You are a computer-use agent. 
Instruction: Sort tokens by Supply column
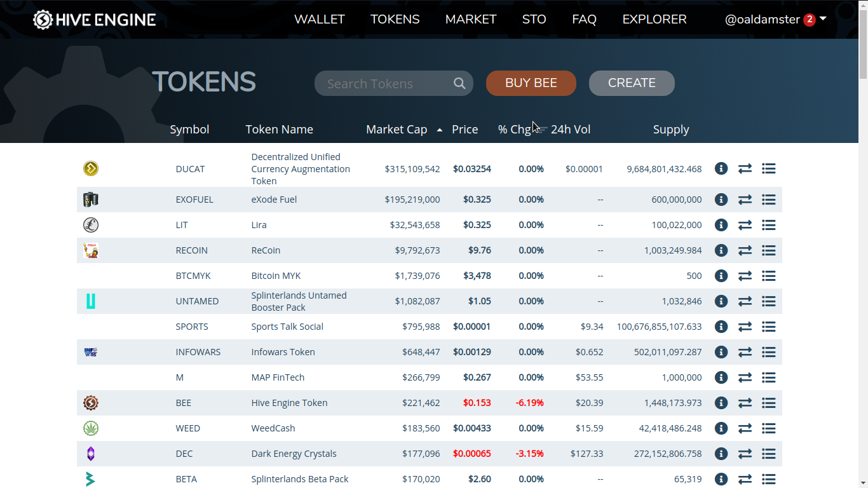(x=671, y=130)
